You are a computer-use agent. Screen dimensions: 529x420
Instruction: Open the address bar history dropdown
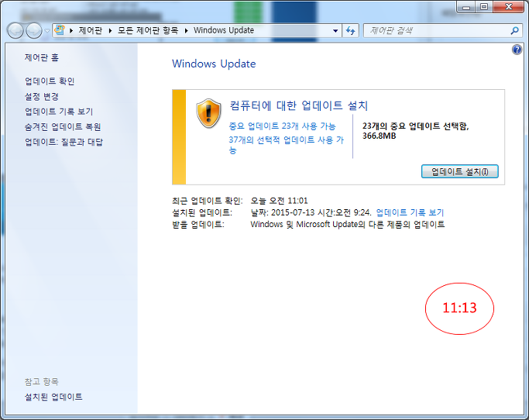pos(335,31)
